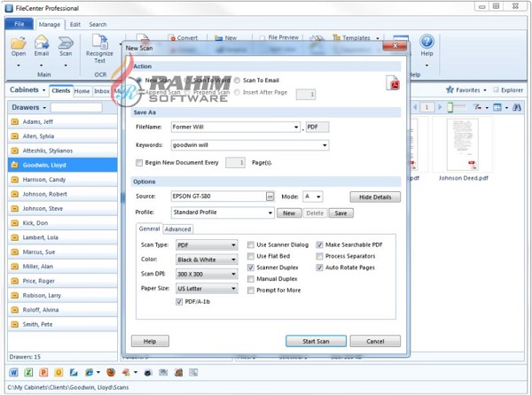Select the Inbox cabinet tab
The image size is (532, 395).
[102, 91]
